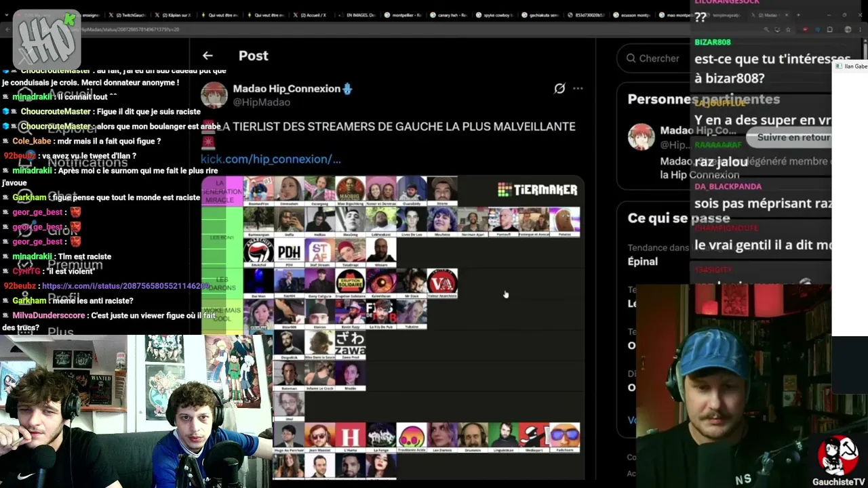Click the TierMaker logo
Image resolution: width=868 pixels, height=488 pixels.
click(x=537, y=190)
